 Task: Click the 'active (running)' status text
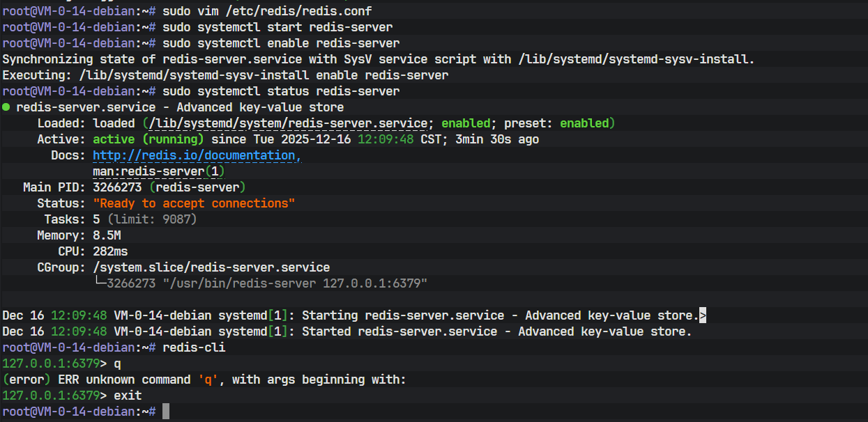tap(149, 139)
